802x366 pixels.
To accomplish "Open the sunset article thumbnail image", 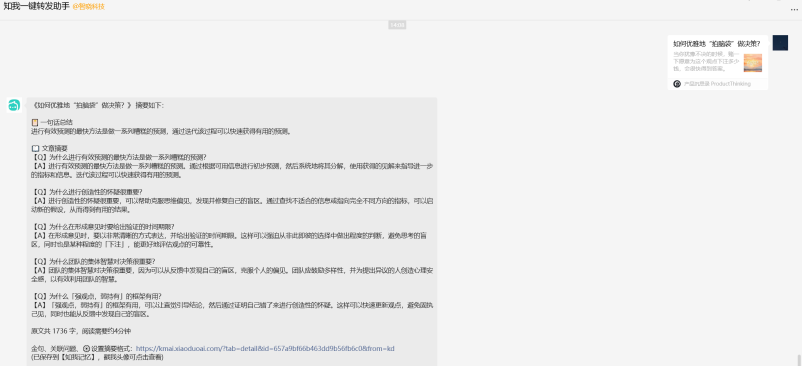I will point(752,63).
